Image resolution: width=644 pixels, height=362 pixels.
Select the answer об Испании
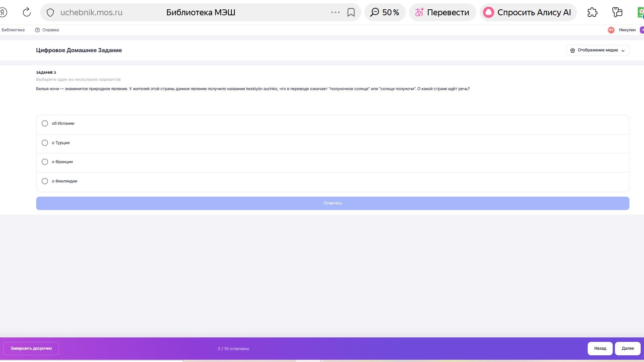332,124
